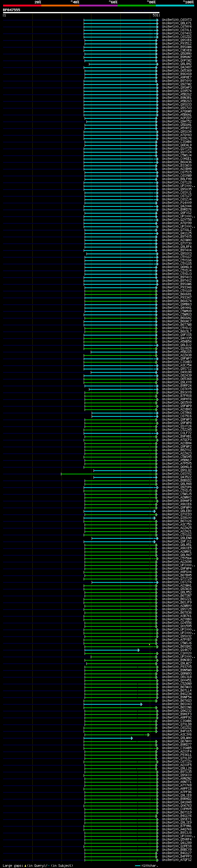Click label UniRef100_Q41289
This screenshot has height=868, width=197.
pos(176,843)
